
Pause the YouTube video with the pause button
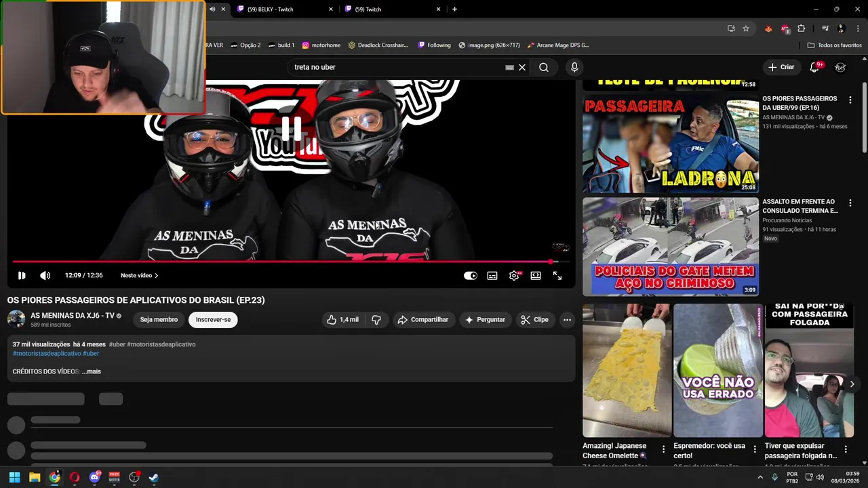(22, 276)
